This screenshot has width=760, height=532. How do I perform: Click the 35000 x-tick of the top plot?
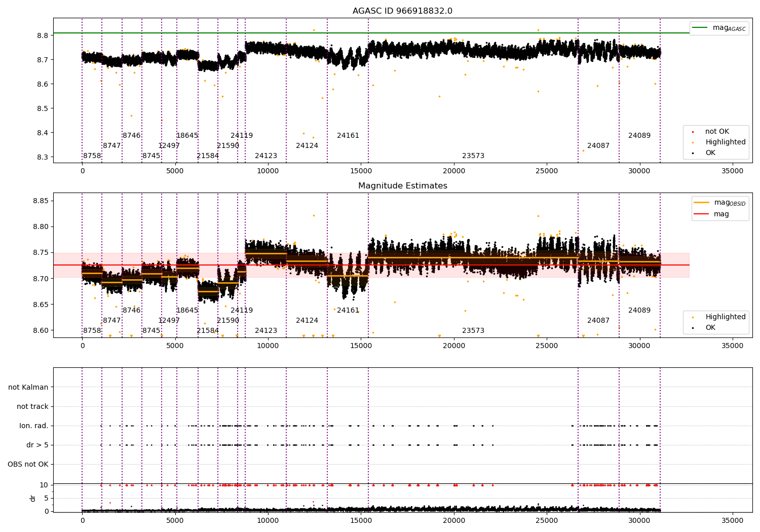(732, 171)
